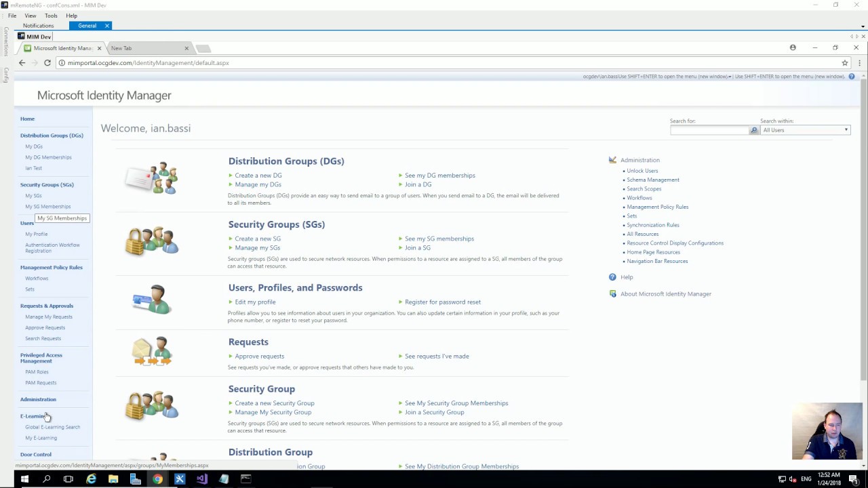
Task: Close the Microsoft Identity Manager browser tab
Action: click(x=99, y=48)
